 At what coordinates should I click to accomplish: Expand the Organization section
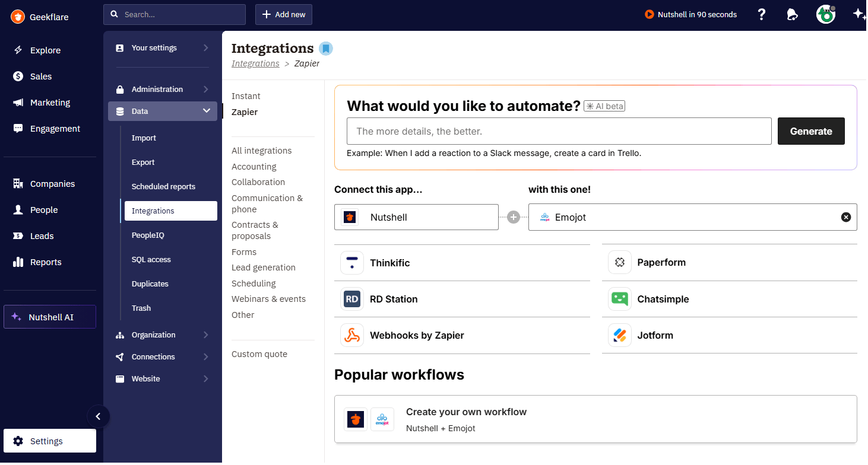pos(163,335)
